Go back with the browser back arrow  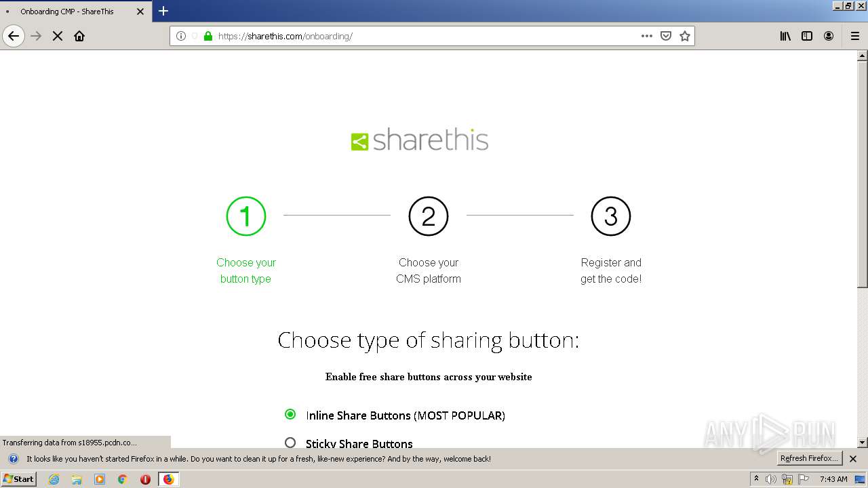pyautogui.click(x=14, y=36)
